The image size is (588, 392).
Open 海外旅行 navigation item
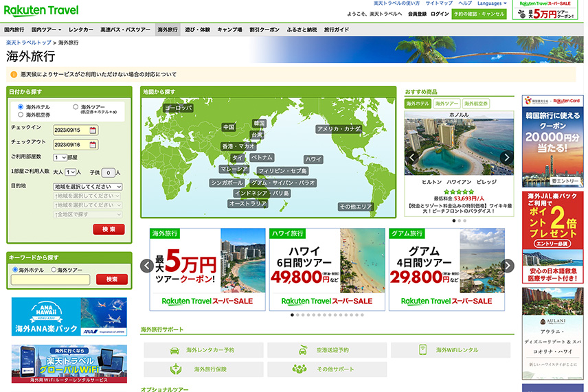point(167,30)
